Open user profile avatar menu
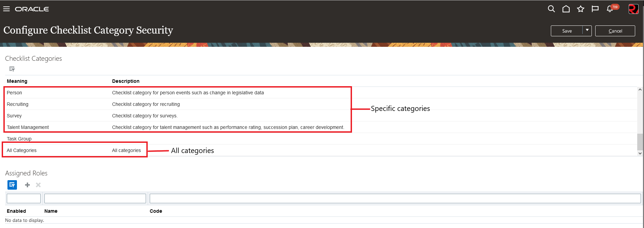Image resolution: width=644 pixels, height=228 pixels. [x=633, y=9]
